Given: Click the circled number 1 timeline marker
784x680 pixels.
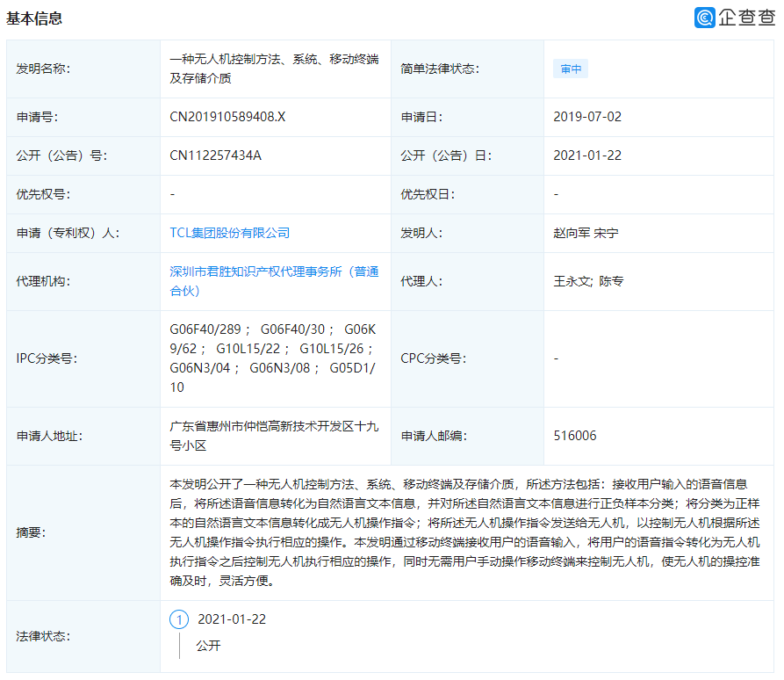Looking at the screenshot, I should [x=179, y=619].
